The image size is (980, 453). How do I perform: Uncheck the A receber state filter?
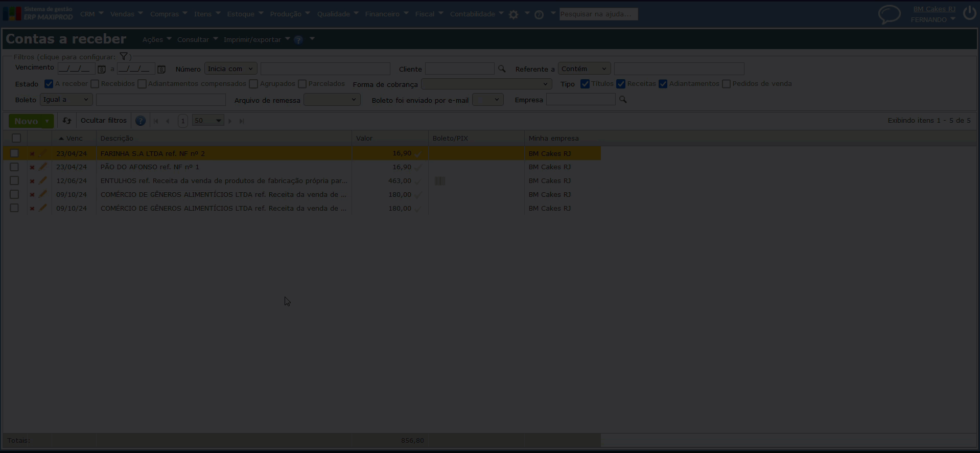[49, 84]
